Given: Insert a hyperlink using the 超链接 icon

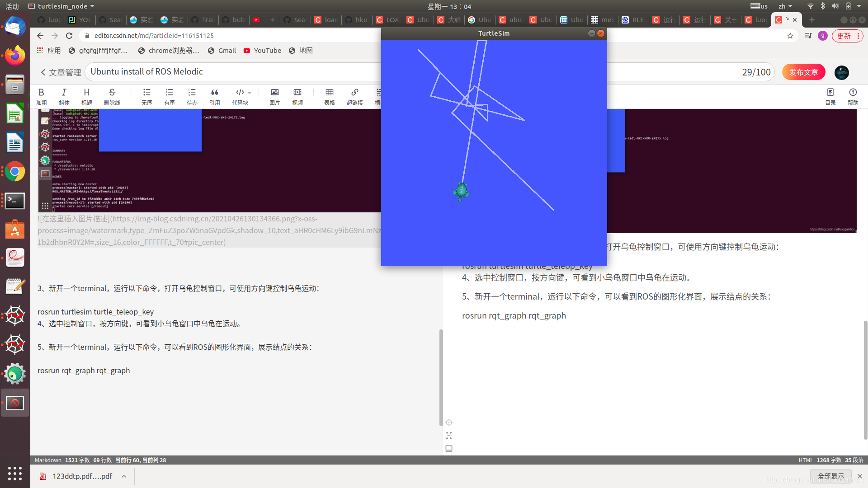Looking at the screenshot, I should (x=355, y=96).
